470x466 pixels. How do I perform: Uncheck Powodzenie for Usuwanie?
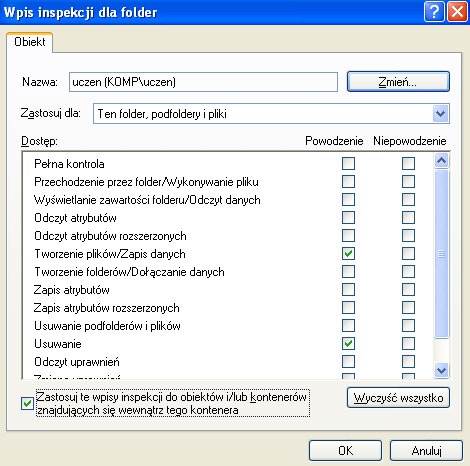pos(348,344)
